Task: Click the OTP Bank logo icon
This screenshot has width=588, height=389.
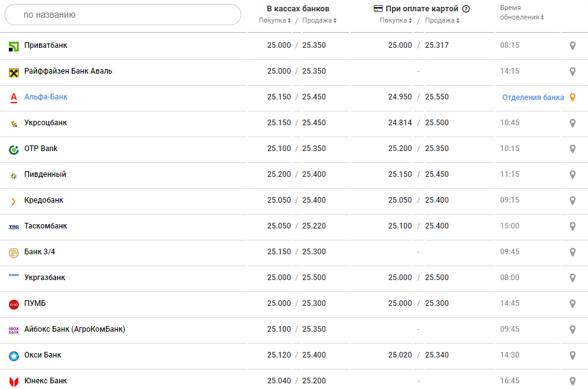Action: pos(14,149)
